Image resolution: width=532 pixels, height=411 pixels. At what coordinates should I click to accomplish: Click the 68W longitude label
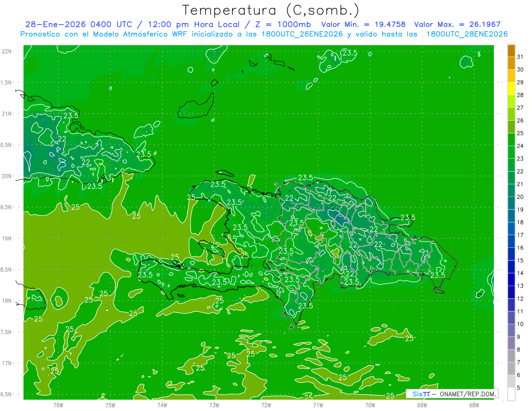pos(474,405)
